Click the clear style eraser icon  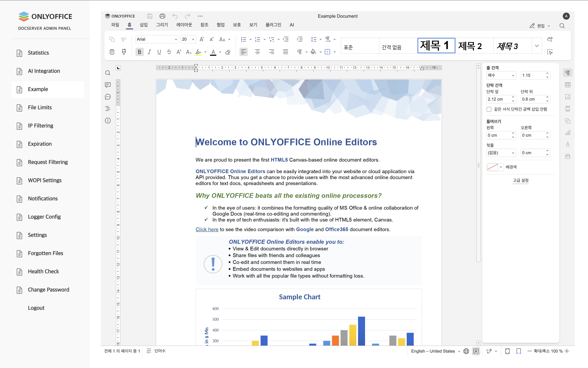pyautogui.click(x=228, y=52)
